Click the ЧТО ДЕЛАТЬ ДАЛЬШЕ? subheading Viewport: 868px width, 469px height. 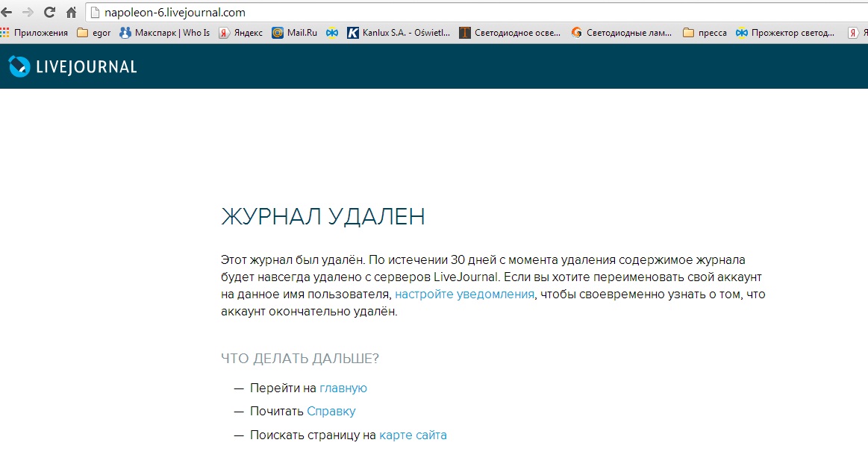(x=300, y=359)
